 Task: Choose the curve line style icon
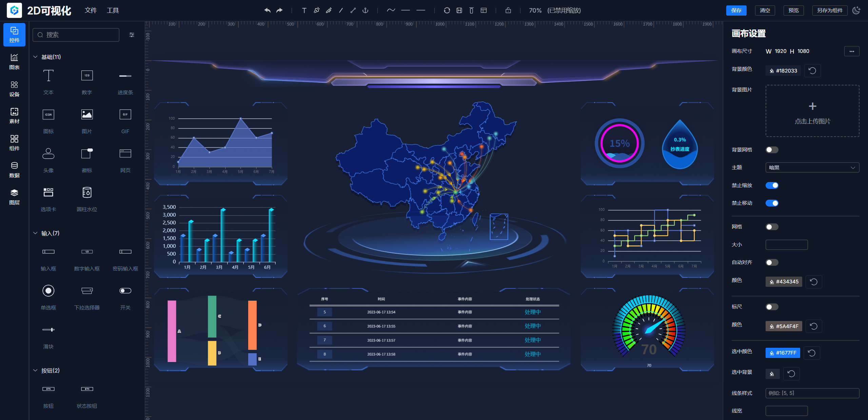coord(391,11)
